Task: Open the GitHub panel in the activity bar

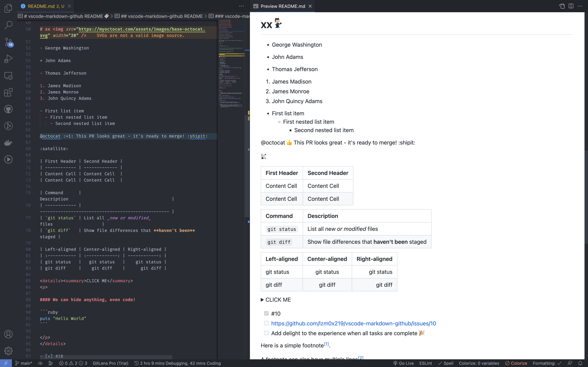Action: 8,109
